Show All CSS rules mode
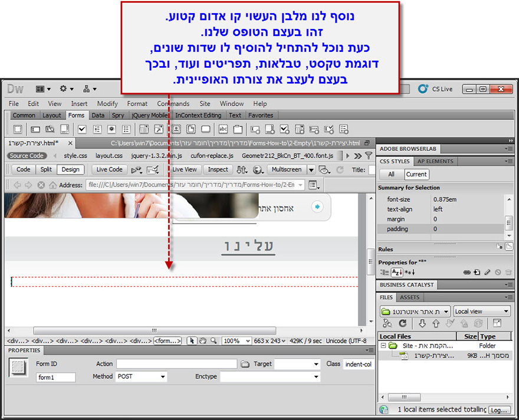 point(391,175)
